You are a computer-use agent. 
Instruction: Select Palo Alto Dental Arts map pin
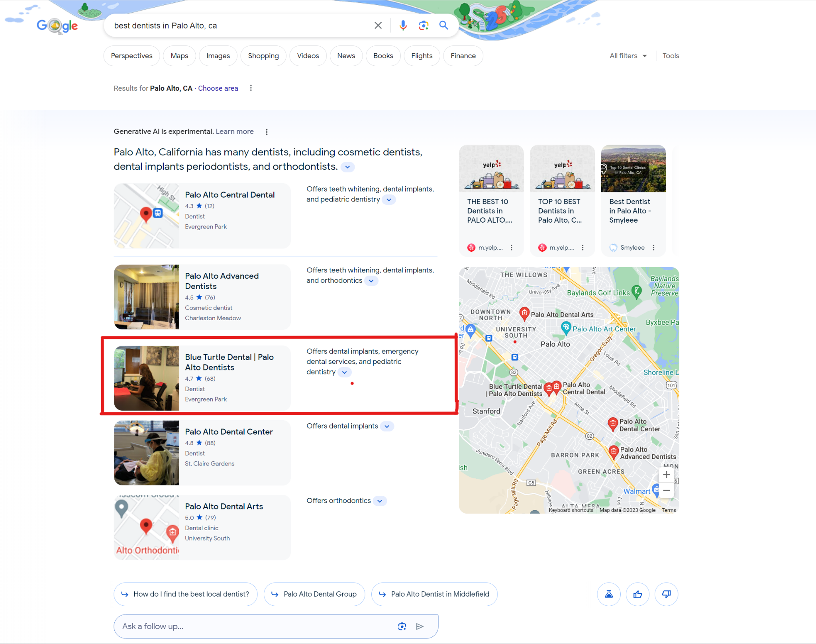point(524,313)
